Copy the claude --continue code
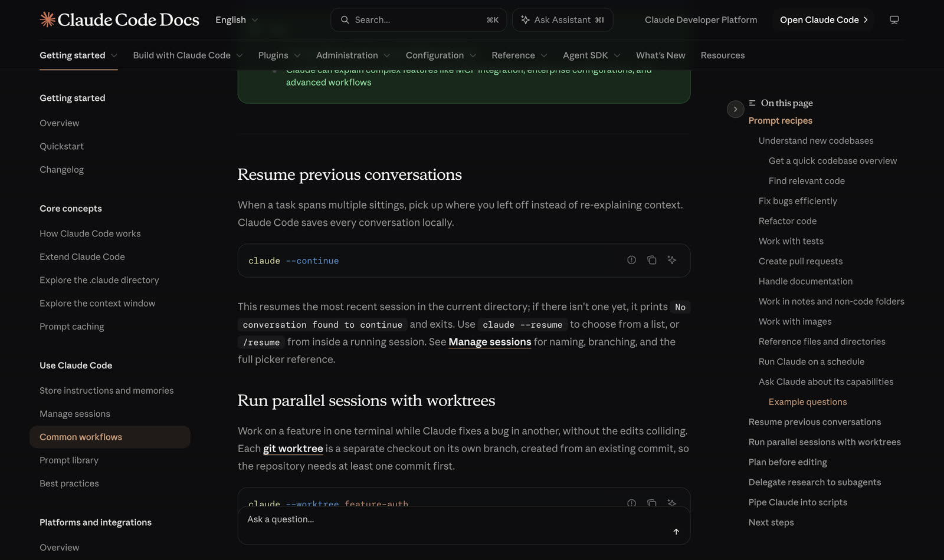 (652, 260)
